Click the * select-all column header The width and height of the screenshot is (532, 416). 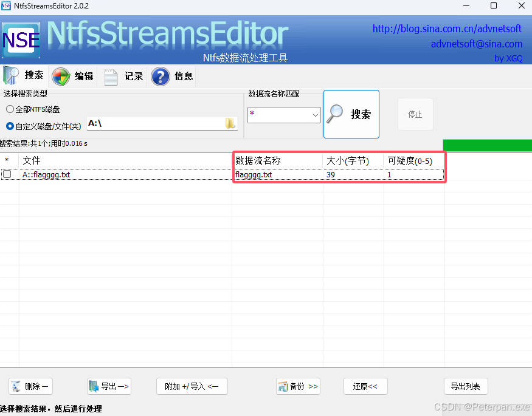pos(7,160)
